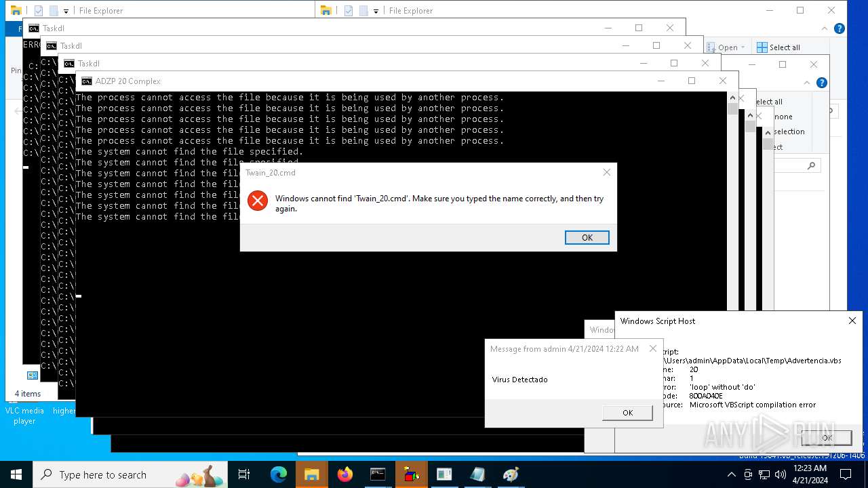Click the topmost Taskdl window console icon
868x488 pixels.
click(x=33, y=28)
